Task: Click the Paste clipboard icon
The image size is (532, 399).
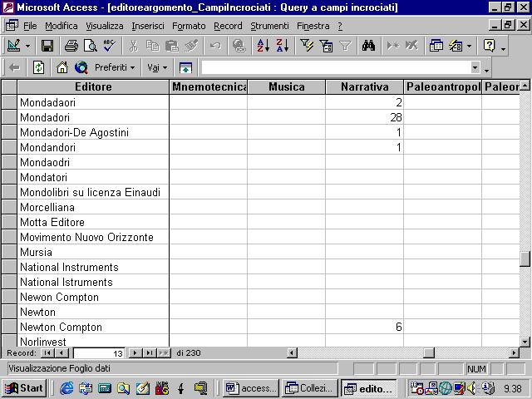Action: point(172,46)
